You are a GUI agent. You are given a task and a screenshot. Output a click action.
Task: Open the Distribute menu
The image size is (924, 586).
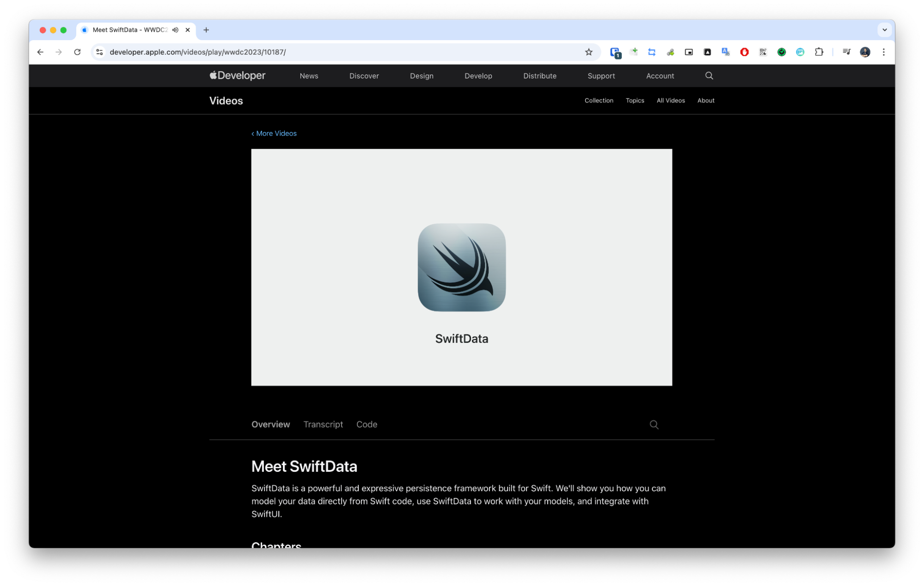tap(540, 76)
